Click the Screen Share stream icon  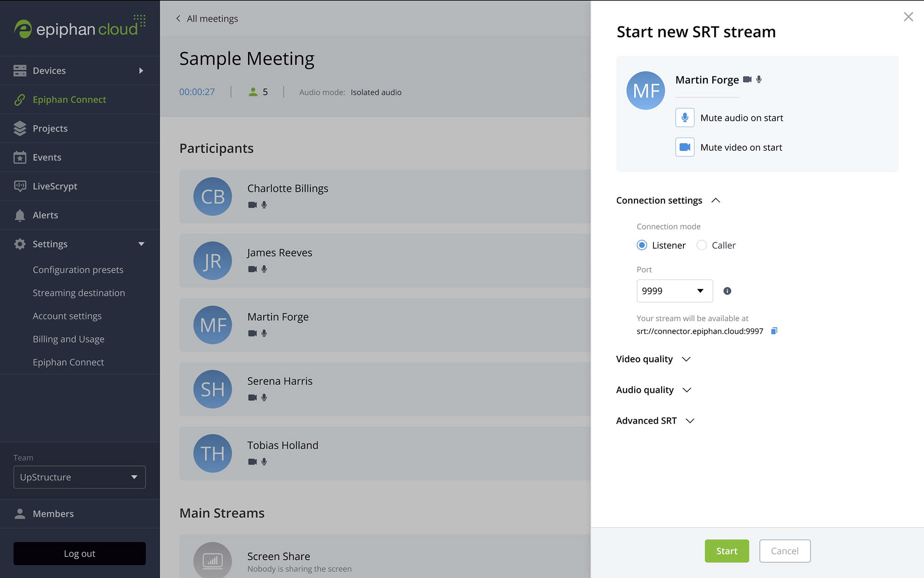pyautogui.click(x=213, y=560)
